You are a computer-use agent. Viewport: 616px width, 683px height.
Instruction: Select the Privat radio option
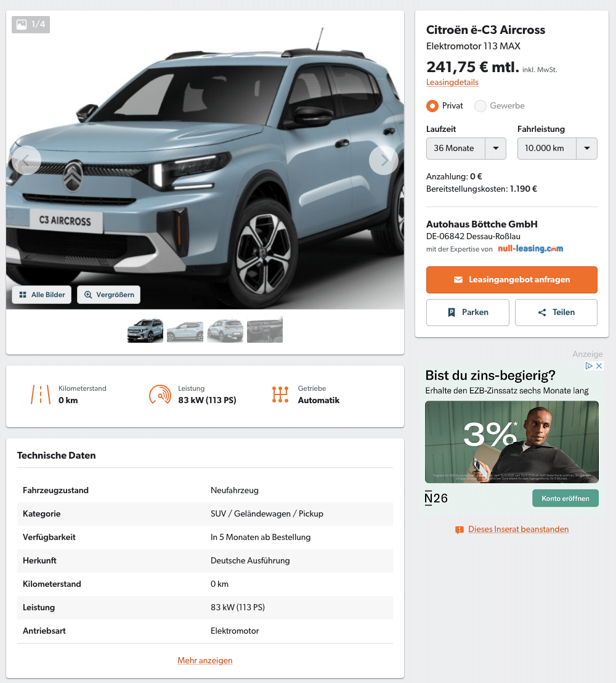pyautogui.click(x=432, y=106)
